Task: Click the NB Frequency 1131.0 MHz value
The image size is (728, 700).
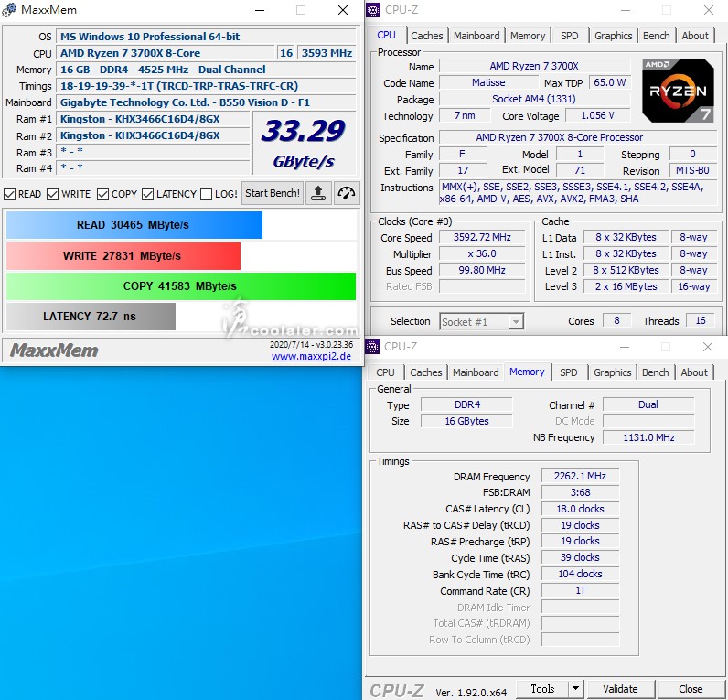Action: [x=648, y=437]
